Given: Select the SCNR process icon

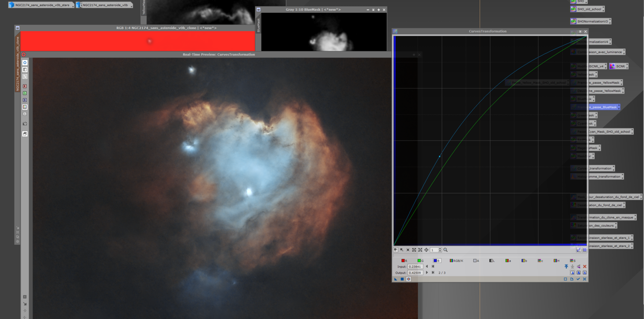Looking at the screenshot, I should pos(619,67).
